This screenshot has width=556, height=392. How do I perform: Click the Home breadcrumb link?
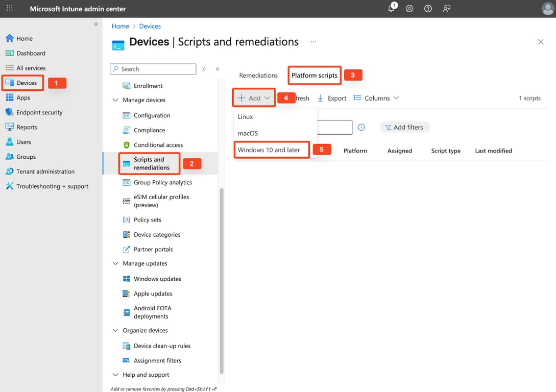pyautogui.click(x=120, y=26)
